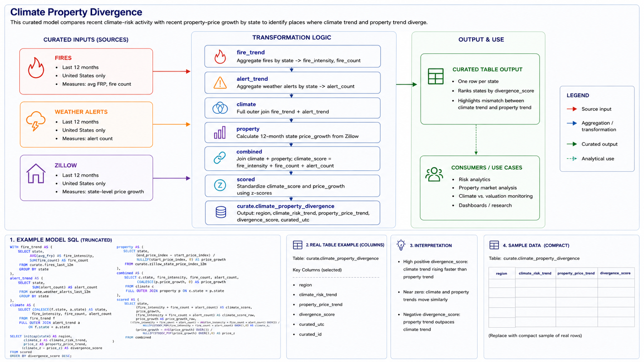
Task: Click the house icon in the ZILLOW card
Action: (x=36, y=173)
